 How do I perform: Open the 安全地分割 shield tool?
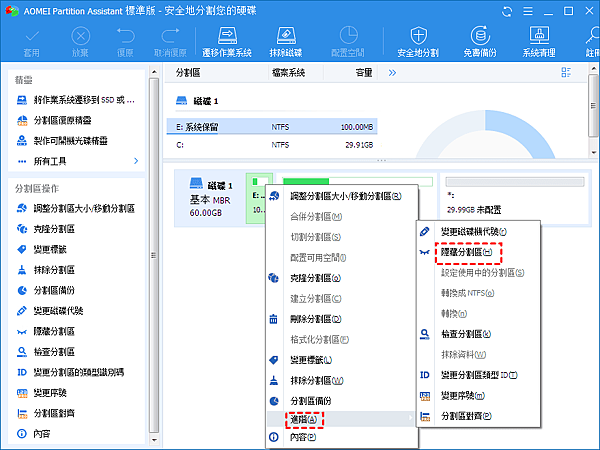click(x=418, y=42)
